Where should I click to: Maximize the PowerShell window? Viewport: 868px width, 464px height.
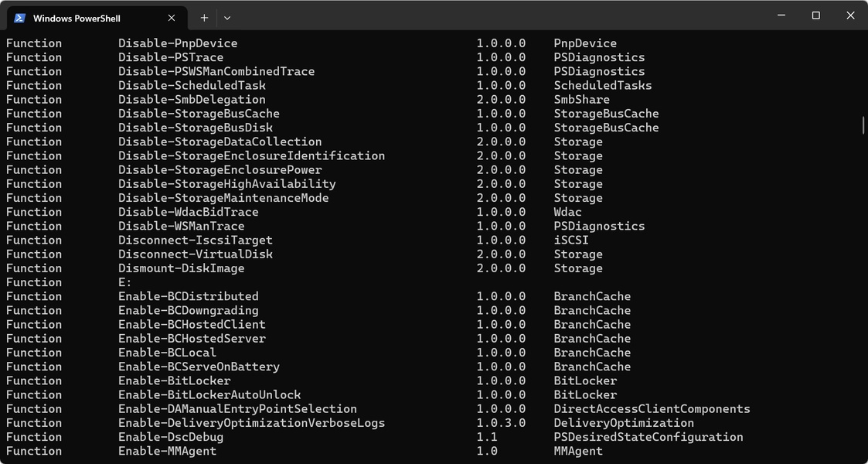[815, 15]
